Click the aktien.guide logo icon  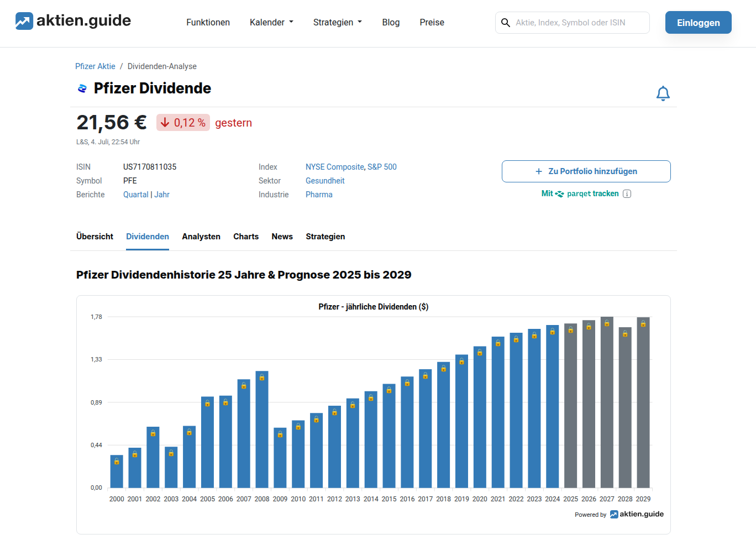[24, 21]
